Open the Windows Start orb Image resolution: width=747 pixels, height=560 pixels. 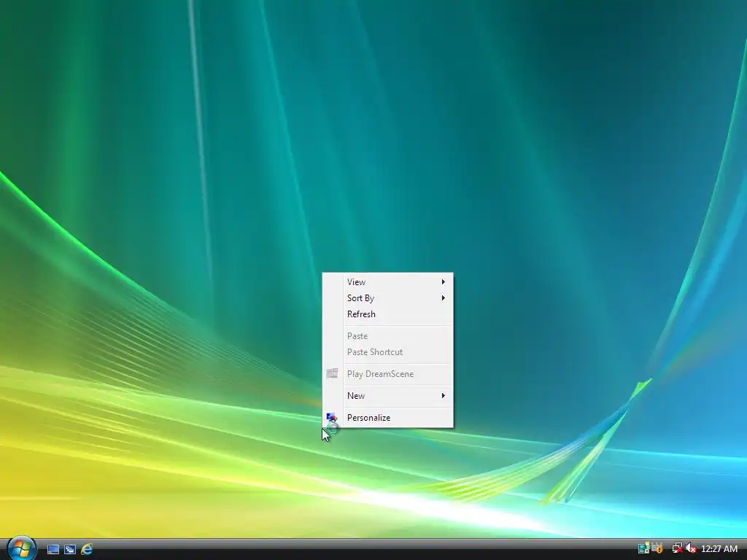point(21,548)
